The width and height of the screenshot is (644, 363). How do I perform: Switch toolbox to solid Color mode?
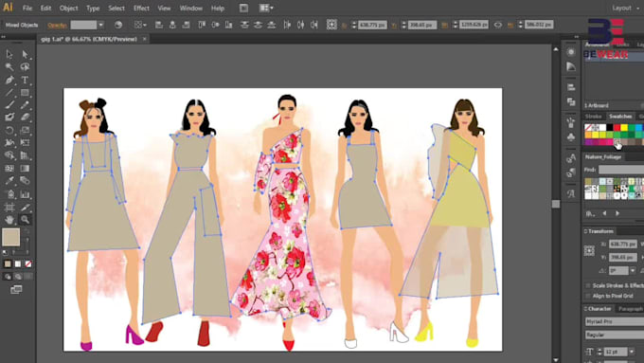[8, 263]
